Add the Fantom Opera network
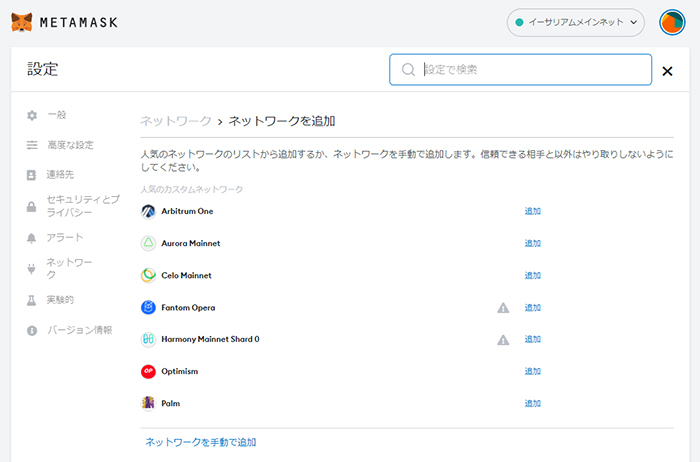Screen dimensions: 700x462 (533, 308)
